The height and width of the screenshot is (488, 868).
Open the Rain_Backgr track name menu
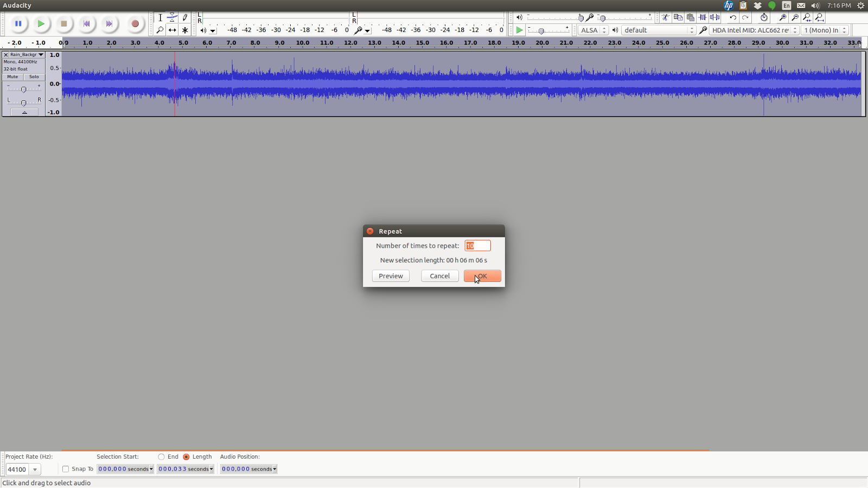27,55
